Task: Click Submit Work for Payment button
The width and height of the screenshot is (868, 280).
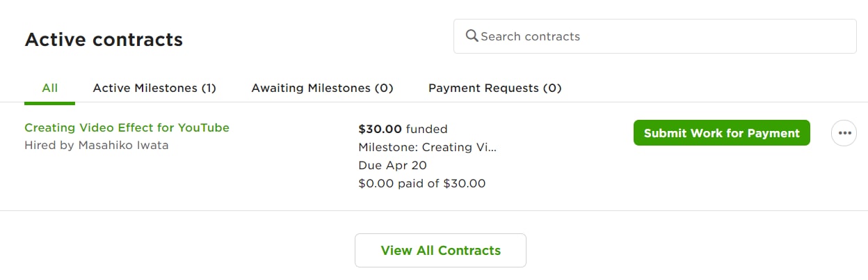Action: [x=721, y=133]
